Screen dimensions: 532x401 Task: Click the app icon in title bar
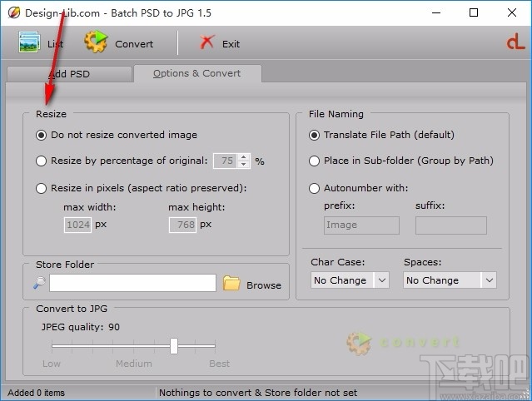pyautogui.click(x=14, y=12)
